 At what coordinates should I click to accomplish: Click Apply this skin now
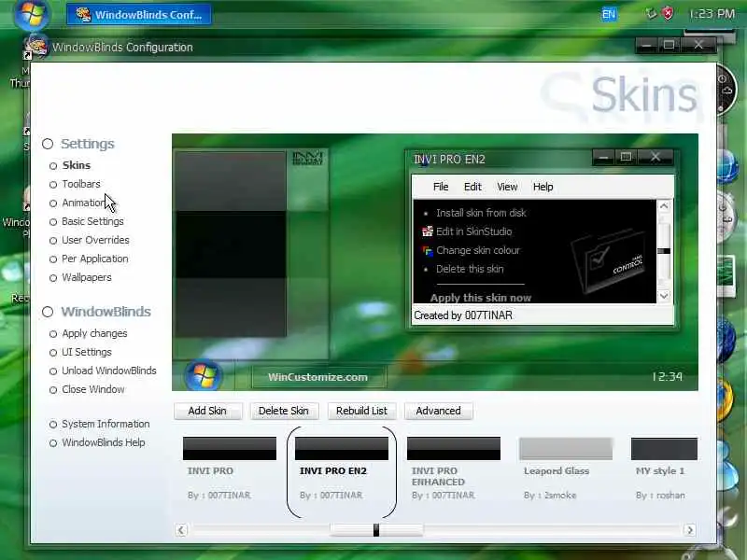tap(480, 298)
